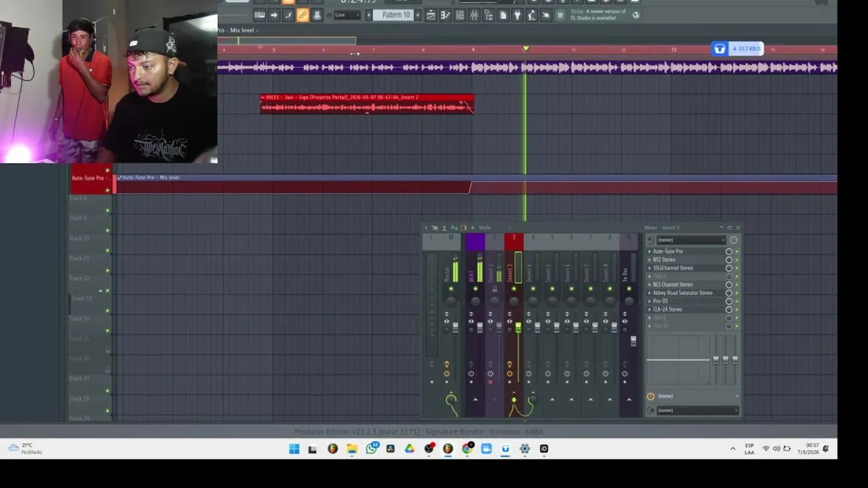
Task: Expand Pro-DS slot menu arrow
Action: pyautogui.click(x=650, y=301)
